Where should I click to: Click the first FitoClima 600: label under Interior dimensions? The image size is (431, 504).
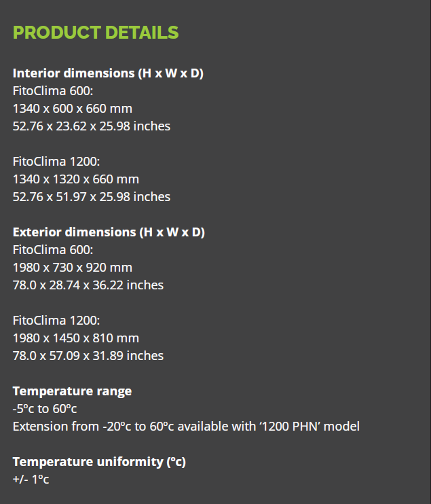click(53, 91)
